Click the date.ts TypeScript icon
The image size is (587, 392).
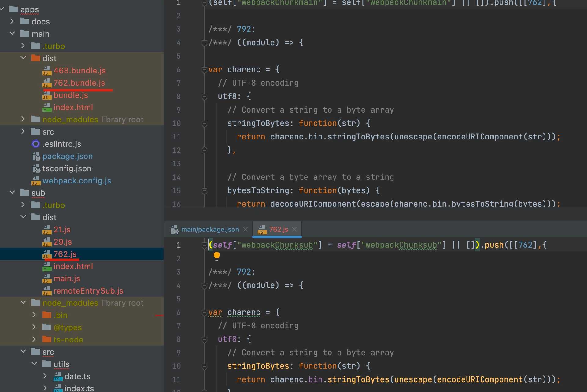pos(58,376)
